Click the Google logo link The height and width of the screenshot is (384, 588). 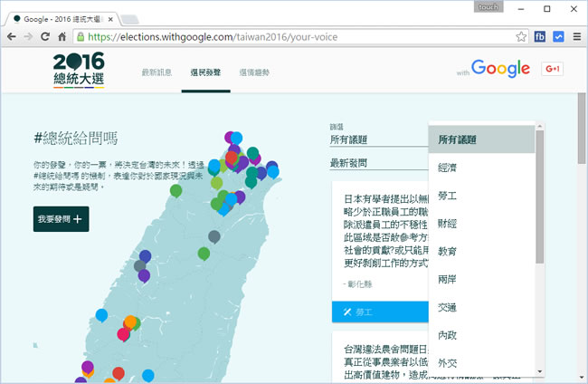pos(500,69)
